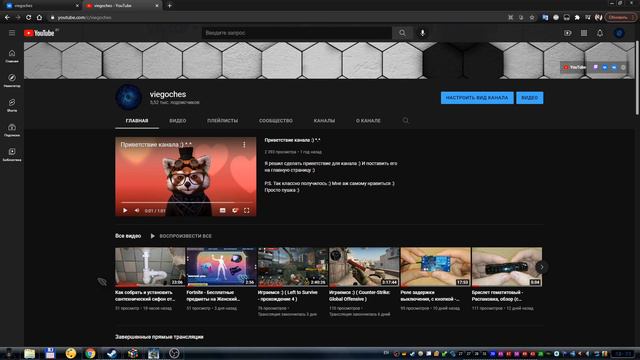
Task: Go to Home in the left sidebar
Action: tap(12, 56)
